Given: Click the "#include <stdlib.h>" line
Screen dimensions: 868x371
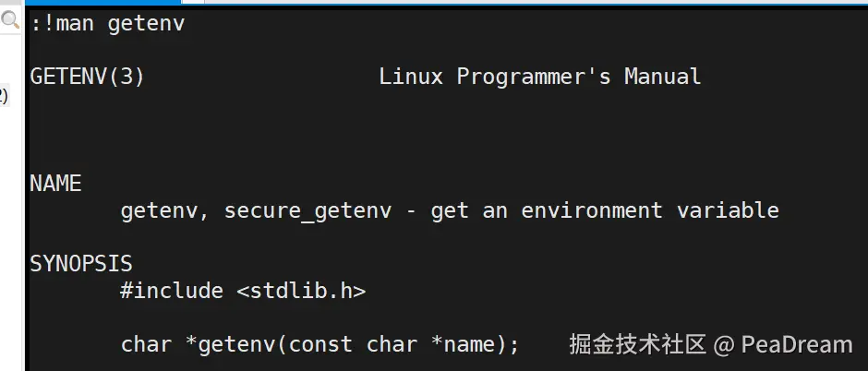Looking at the screenshot, I should point(243,291).
